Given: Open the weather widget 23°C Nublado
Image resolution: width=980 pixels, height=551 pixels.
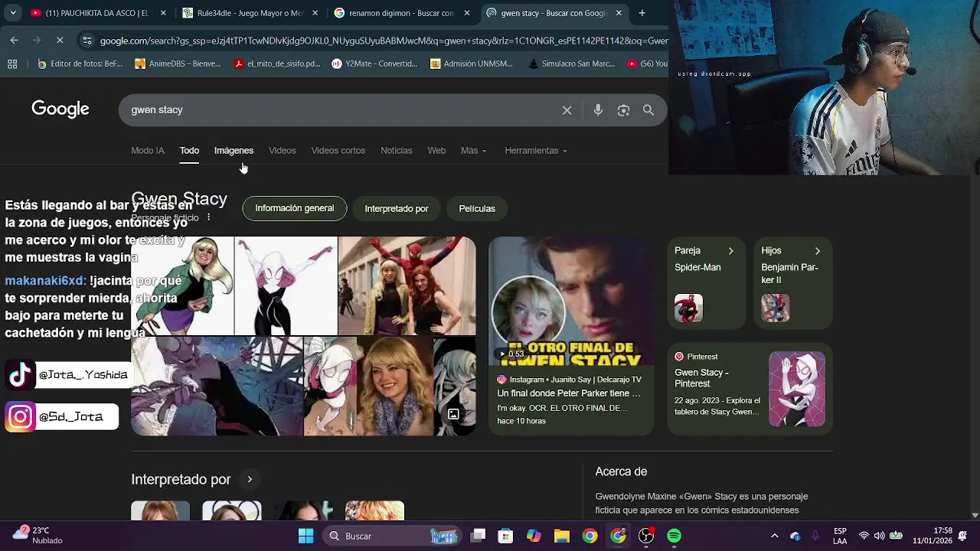Looking at the screenshot, I should (37, 535).
